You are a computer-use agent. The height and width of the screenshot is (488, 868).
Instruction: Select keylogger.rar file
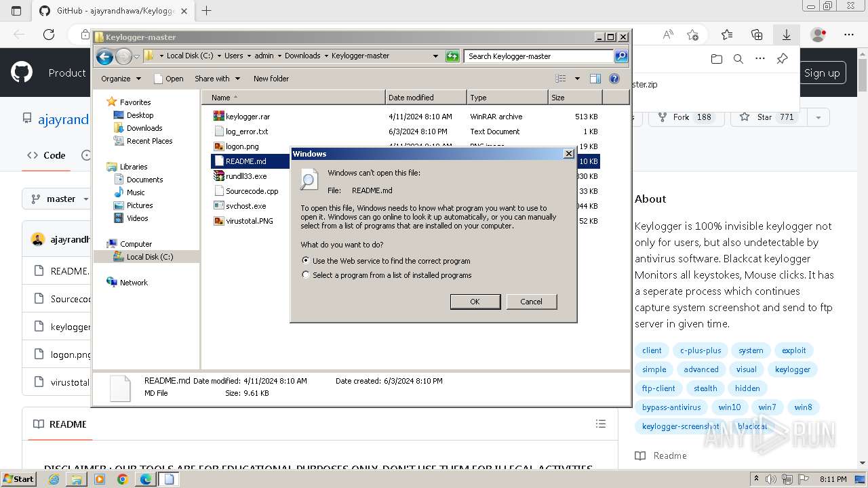coord(248,117)
